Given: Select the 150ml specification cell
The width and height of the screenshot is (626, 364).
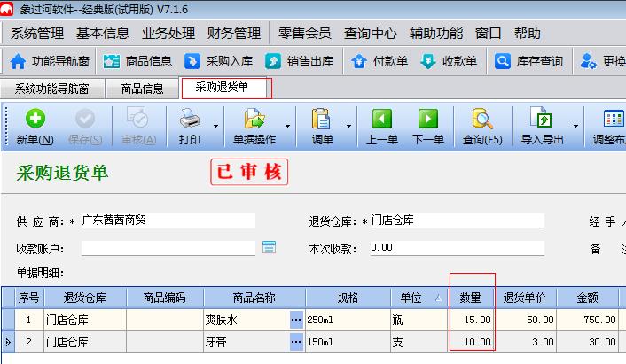Looking at the screenshot, I should coord(348,342).
